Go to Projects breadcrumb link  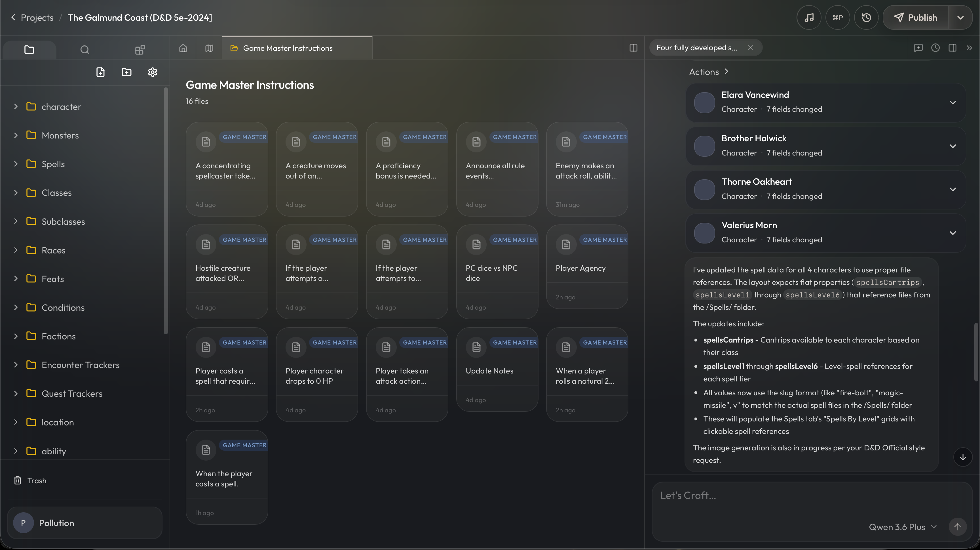[x=37, y=18]
